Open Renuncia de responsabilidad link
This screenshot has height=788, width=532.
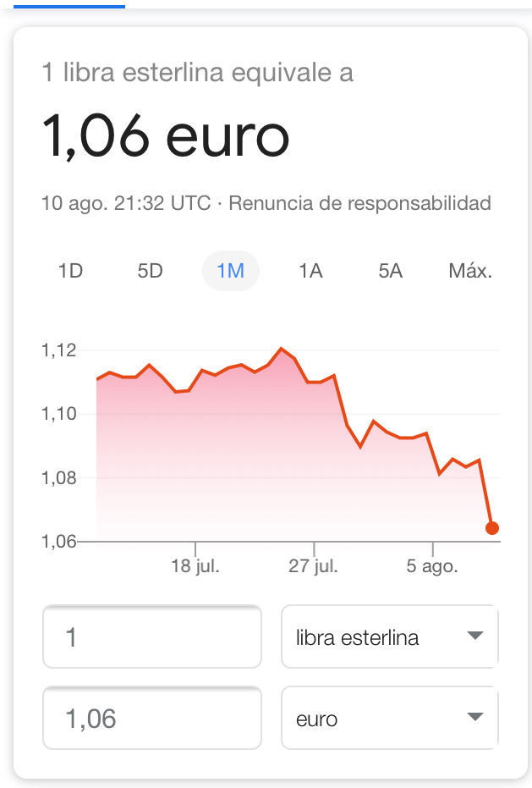[359, 203]
